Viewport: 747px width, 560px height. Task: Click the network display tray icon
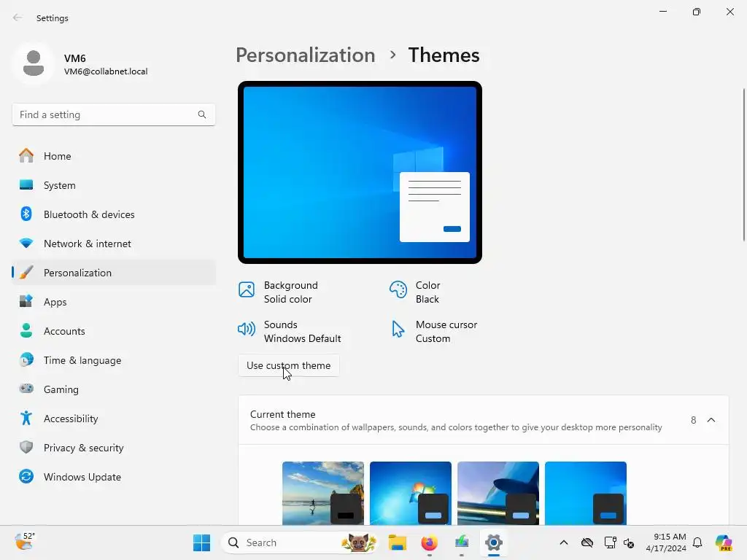coord(611,542)
